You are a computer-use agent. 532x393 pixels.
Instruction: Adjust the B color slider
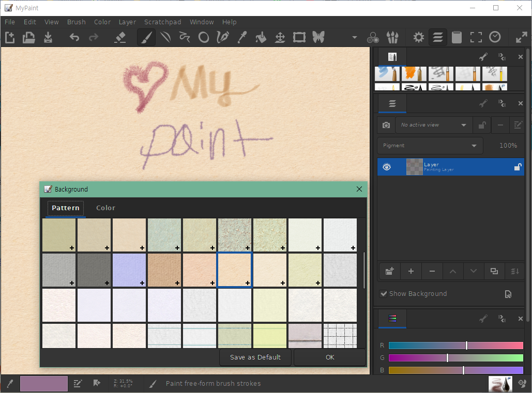(455, 370)
